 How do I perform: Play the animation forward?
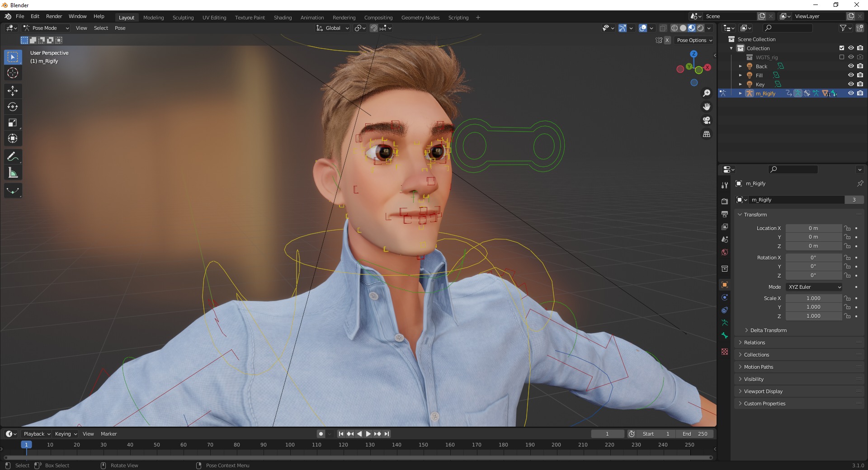point(368,434)
